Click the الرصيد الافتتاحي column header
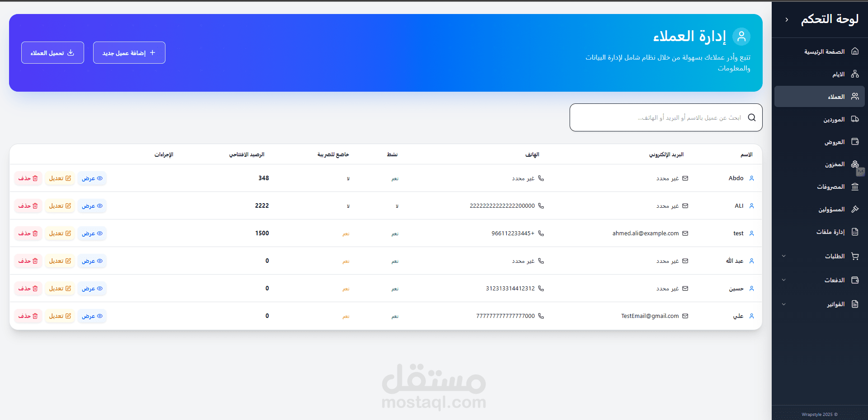This screenshot has height=420, width=868. pos(247,154)
